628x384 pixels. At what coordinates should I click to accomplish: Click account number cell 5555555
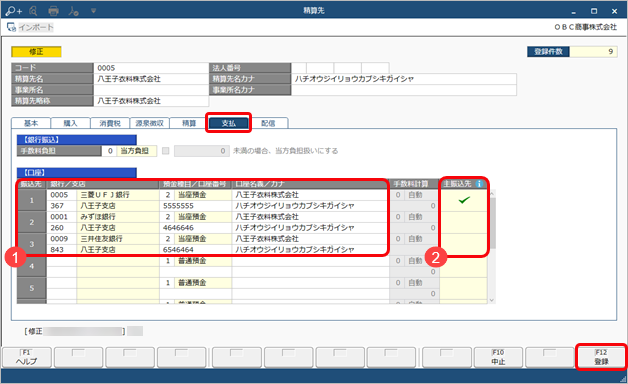pyautogui.click(x=195, y=206)
